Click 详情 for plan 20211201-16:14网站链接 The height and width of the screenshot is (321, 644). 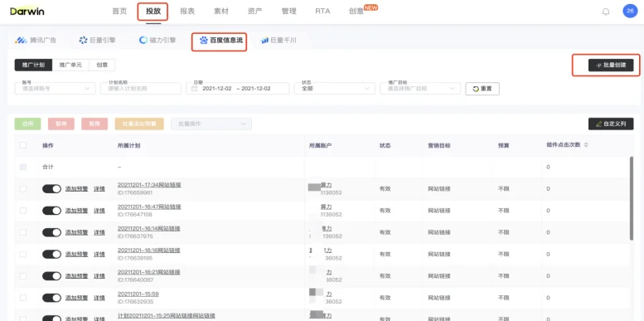tap(99, 232)
